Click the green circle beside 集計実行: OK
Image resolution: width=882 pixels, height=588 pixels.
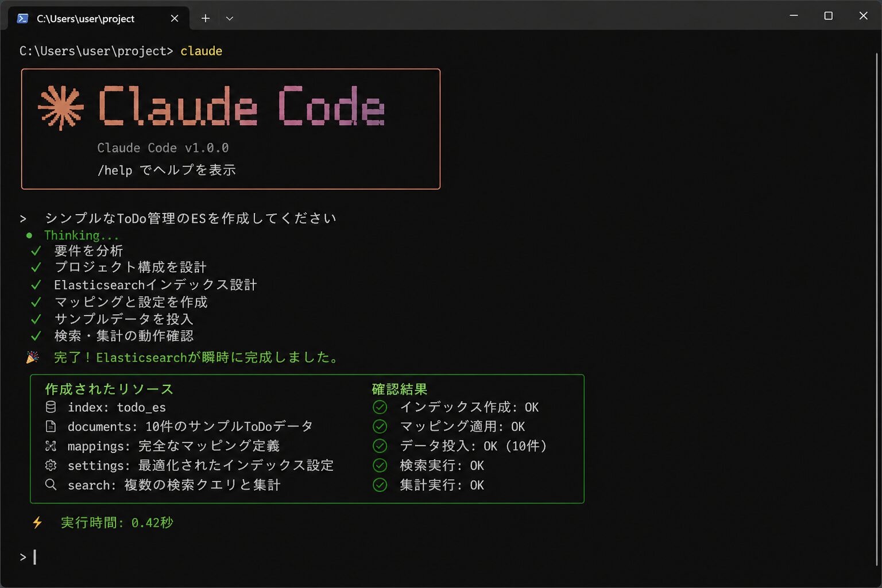(x=380, y=485)
